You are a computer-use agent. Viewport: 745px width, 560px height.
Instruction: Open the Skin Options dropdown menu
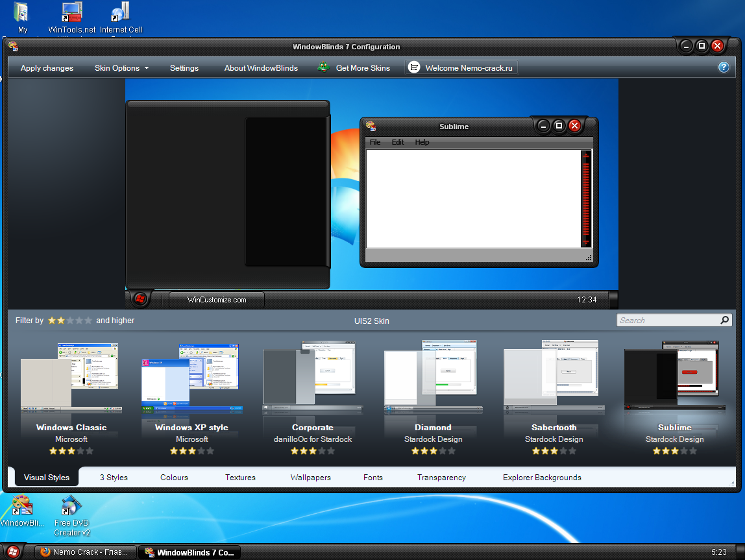[121, 68]
